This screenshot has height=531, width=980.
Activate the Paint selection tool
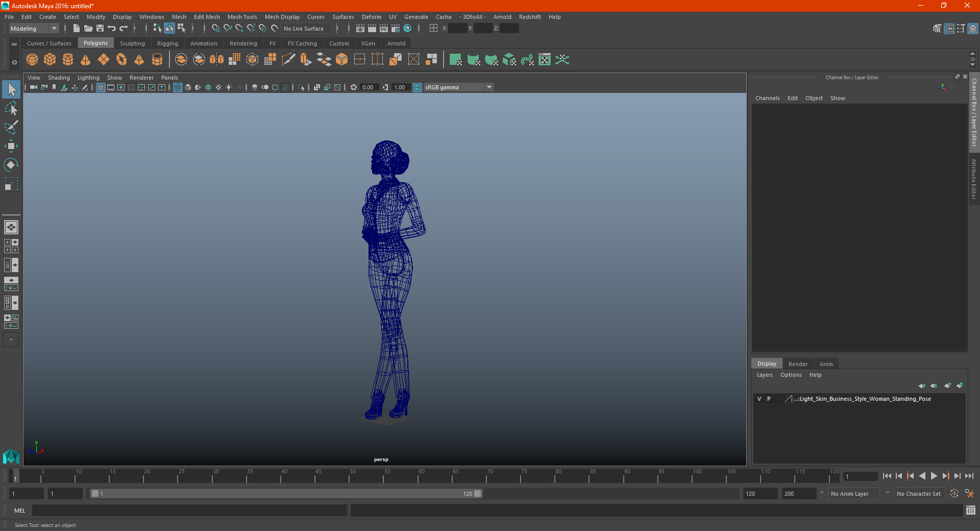tap(11, 127)
